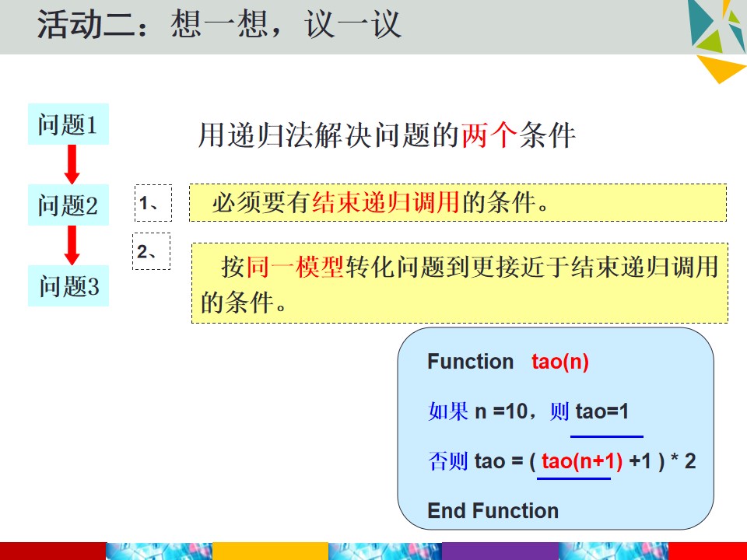The height and width of the screenshot is (560, 747).
Task: Click the colorful triangle logo at top right
Action: (x=717, y=25)
